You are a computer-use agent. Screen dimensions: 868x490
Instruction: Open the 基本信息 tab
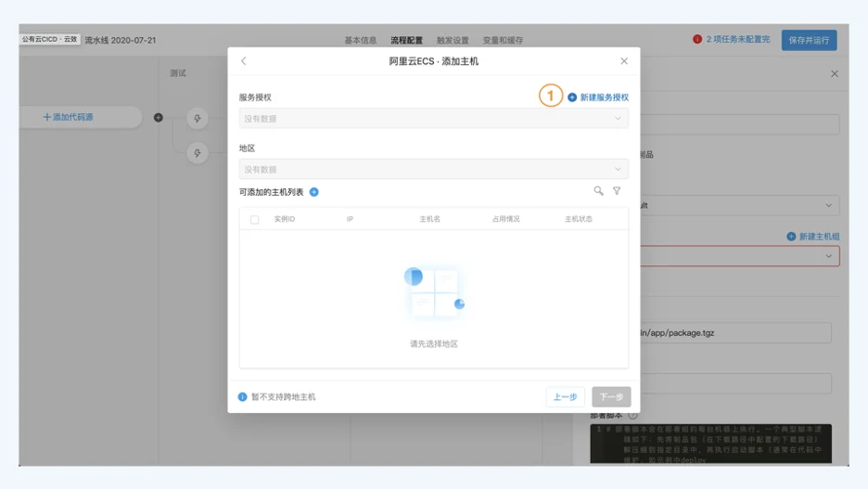[361, 41]
